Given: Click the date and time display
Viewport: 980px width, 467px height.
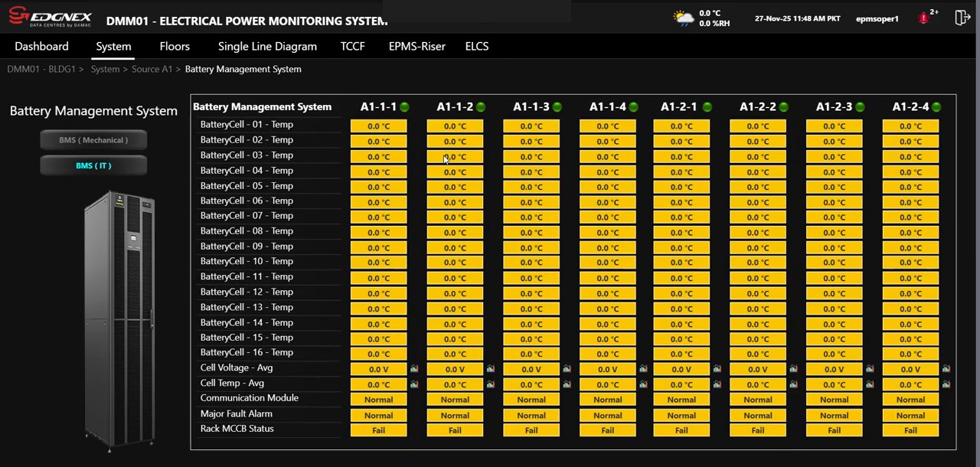Looking at the screenshot, I should [x=797, y=18].
